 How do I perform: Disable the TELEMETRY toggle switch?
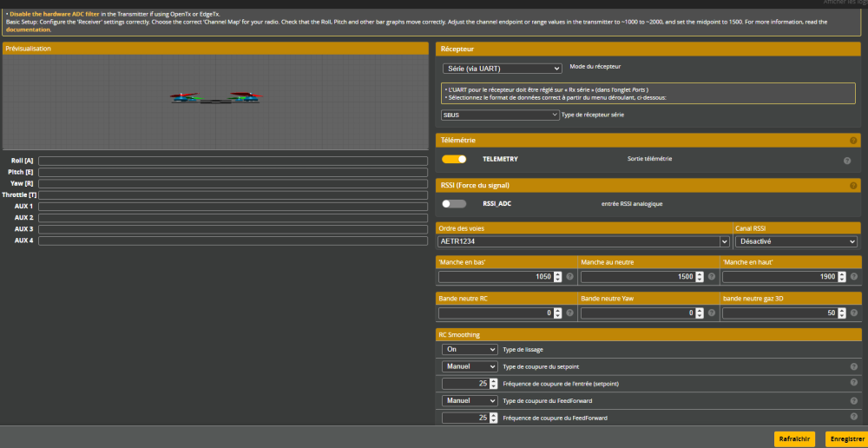pyautogui.click(x=454, y=160)
